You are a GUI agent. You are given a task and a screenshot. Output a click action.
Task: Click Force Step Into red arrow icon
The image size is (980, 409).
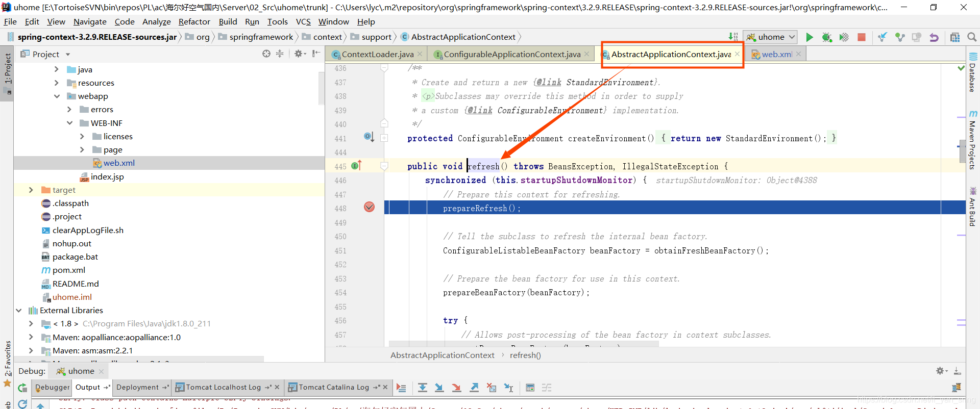[x=457, y=388]
